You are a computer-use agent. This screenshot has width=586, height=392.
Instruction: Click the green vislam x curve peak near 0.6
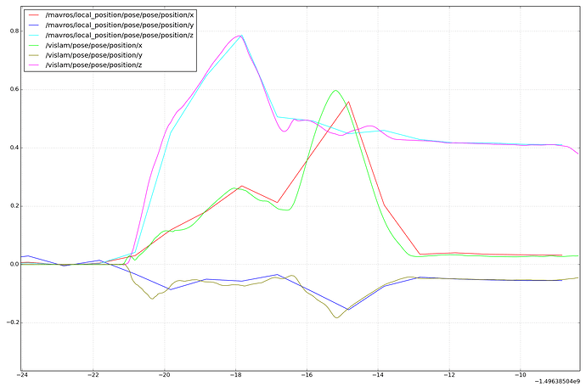click(335, 90)
